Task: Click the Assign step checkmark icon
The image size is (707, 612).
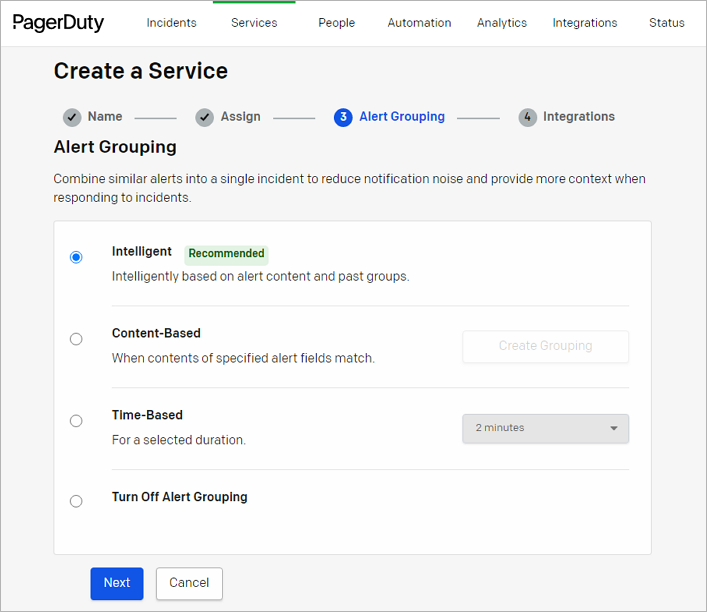Action: (205, 117)
